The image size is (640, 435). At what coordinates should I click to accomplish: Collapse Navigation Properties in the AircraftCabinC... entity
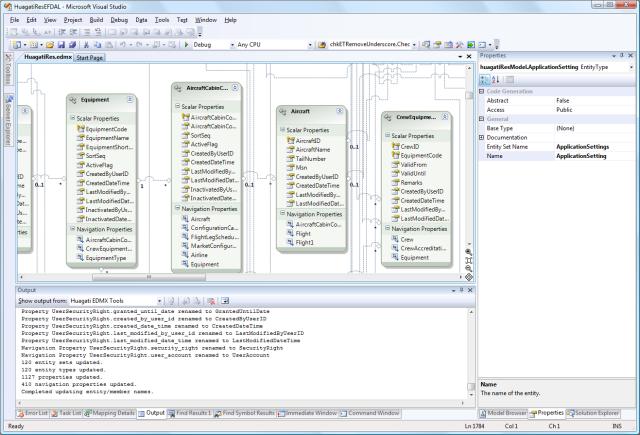click(x=178, y=208)
